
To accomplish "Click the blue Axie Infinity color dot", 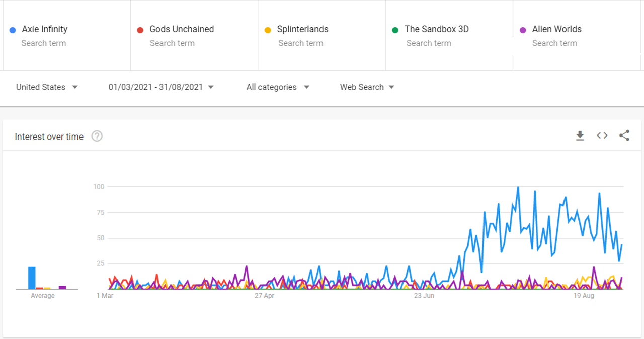I will (x=13, y=30).
